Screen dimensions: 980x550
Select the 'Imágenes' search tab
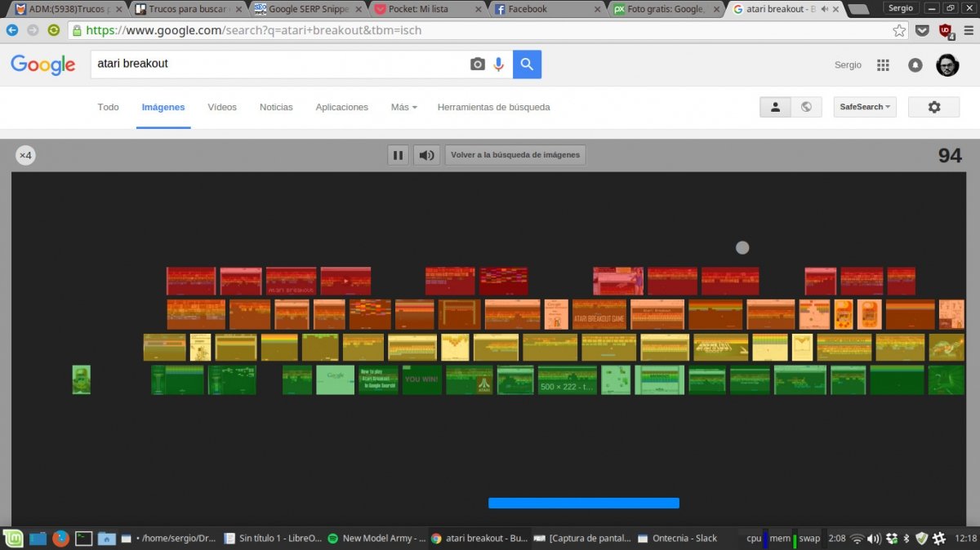tap(163, 107)
